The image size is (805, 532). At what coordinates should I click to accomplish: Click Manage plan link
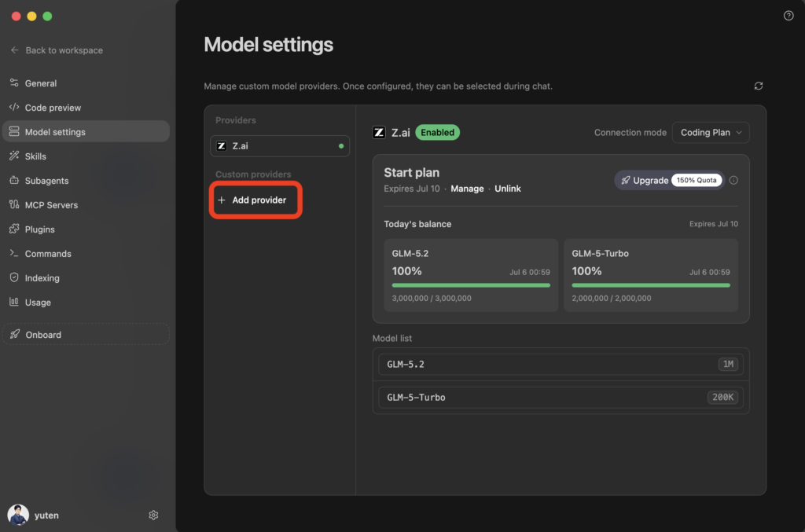click(467, 189)
